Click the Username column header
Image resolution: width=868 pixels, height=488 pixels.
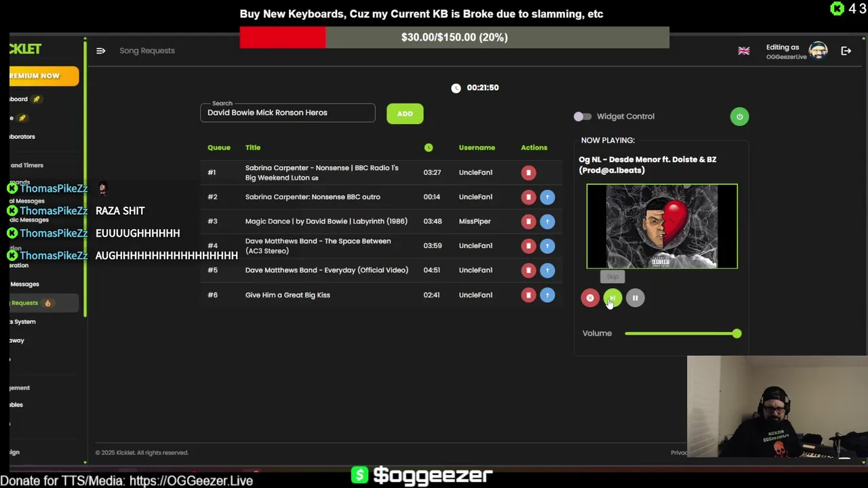477,148
